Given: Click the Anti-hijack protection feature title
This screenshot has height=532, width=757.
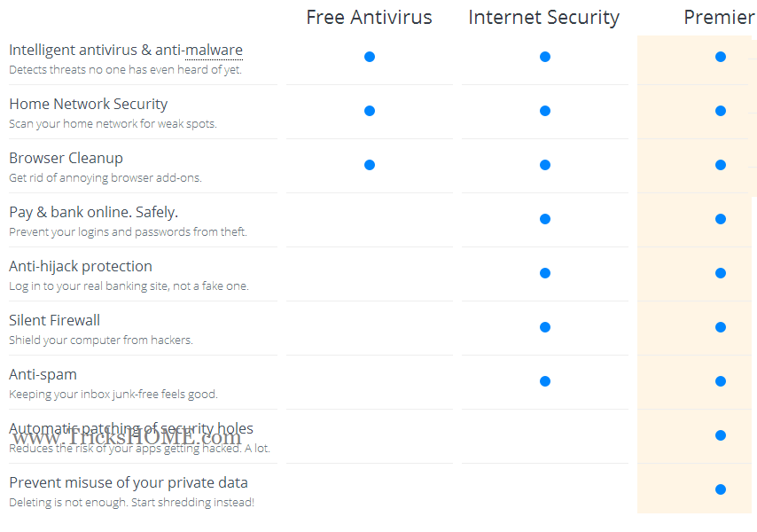Looking at the screenshot, I should [x=81, y=266].
